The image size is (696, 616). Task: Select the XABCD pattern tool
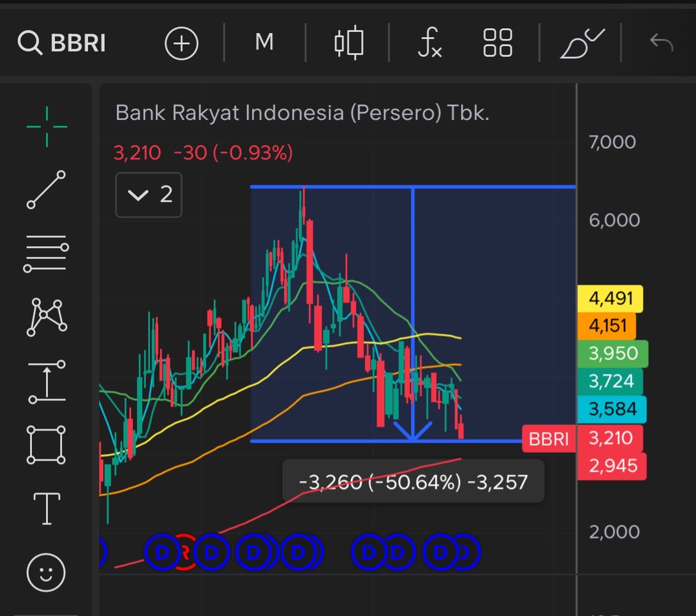coord(47,317)
